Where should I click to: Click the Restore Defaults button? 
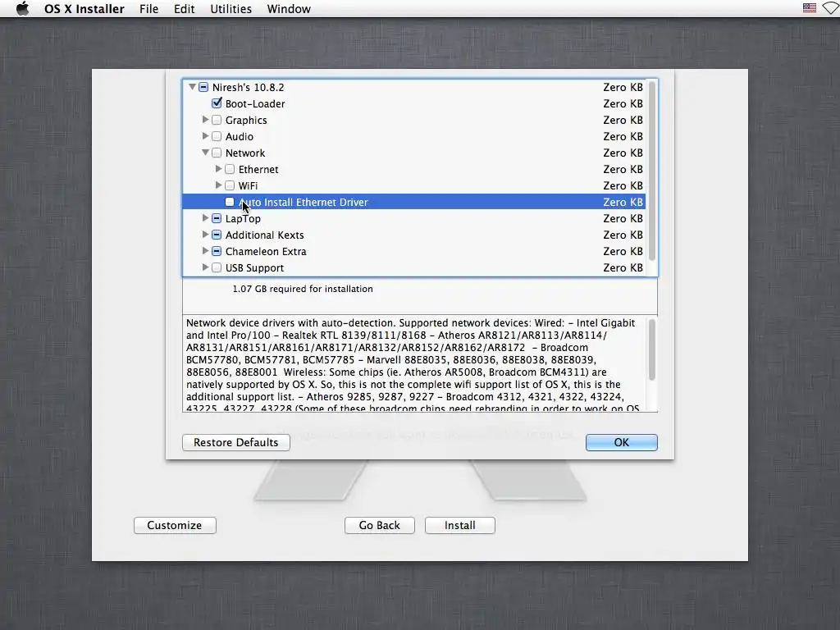[235, 442]
